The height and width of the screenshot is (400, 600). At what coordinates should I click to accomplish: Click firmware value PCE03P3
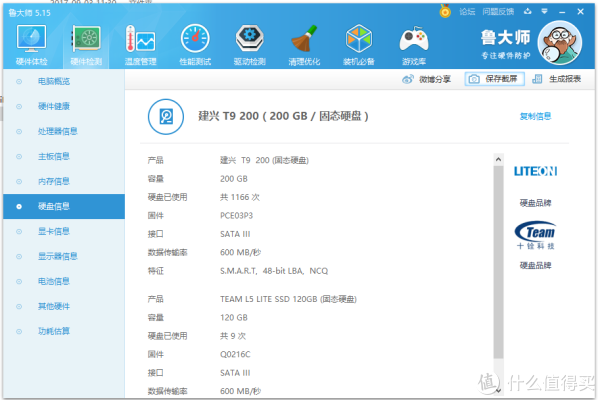(236, 216)
